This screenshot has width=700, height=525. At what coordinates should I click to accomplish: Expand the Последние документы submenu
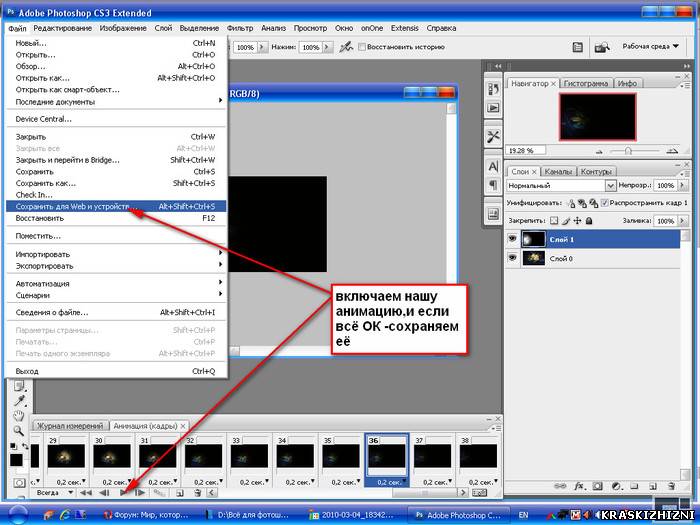tap(116, 102)
